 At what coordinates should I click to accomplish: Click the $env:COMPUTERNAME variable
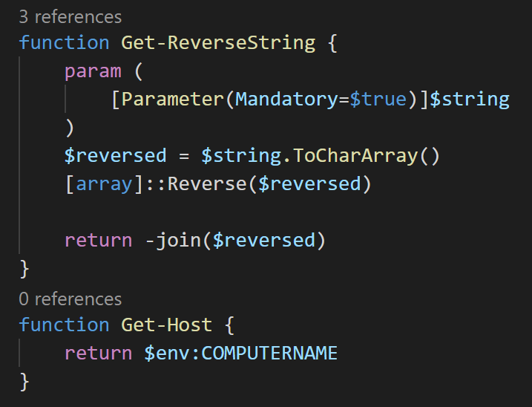click(241, 353)
